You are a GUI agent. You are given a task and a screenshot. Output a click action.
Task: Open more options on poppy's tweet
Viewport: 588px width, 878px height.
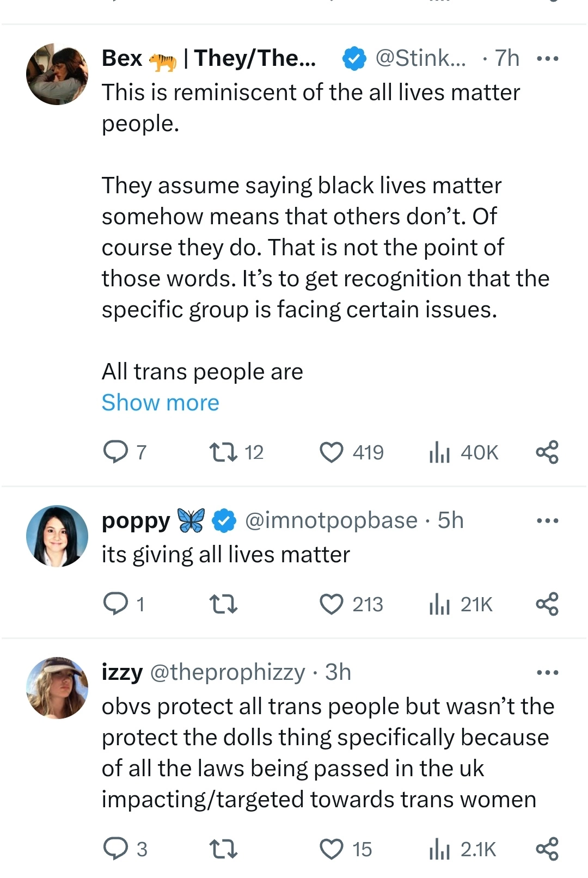coord(547,521)
